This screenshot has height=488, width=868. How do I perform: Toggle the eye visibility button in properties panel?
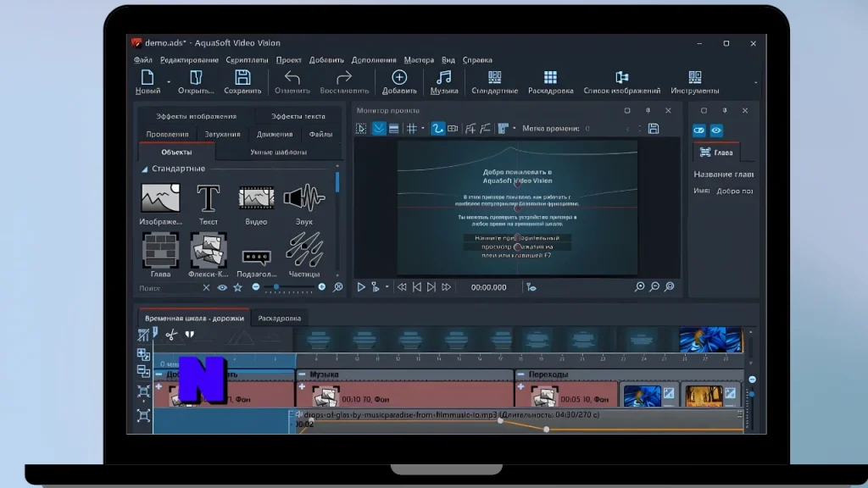coord(716,130)
